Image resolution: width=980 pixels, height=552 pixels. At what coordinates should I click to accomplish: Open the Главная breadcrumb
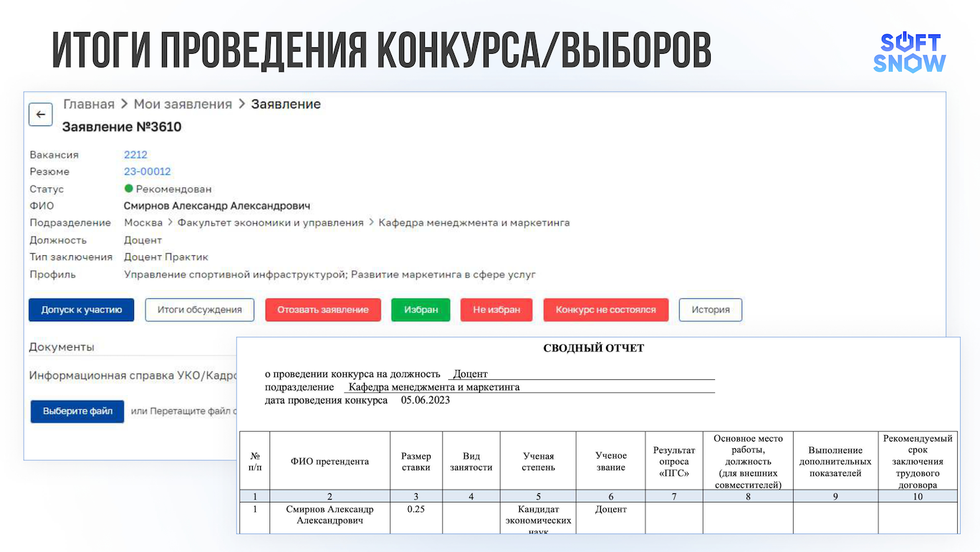89,104
